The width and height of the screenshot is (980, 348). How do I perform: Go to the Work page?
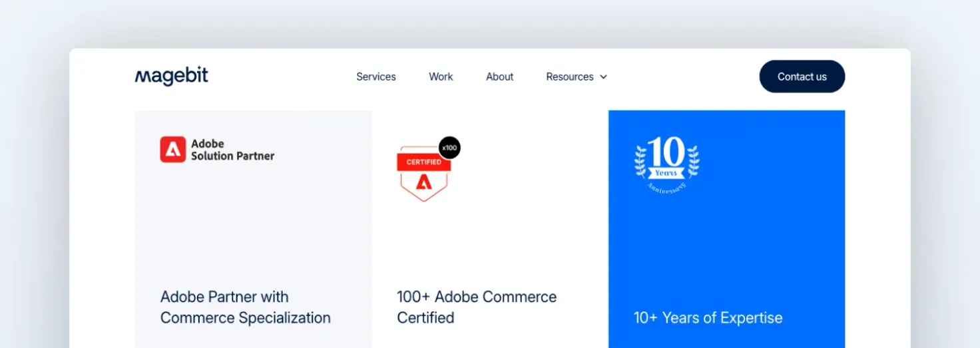click(441, 77)
